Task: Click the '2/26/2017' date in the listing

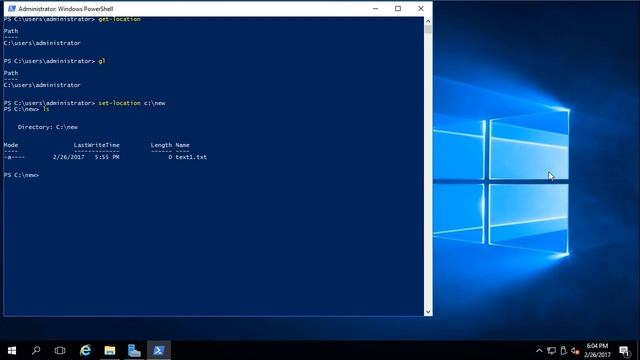Action: 69,157
